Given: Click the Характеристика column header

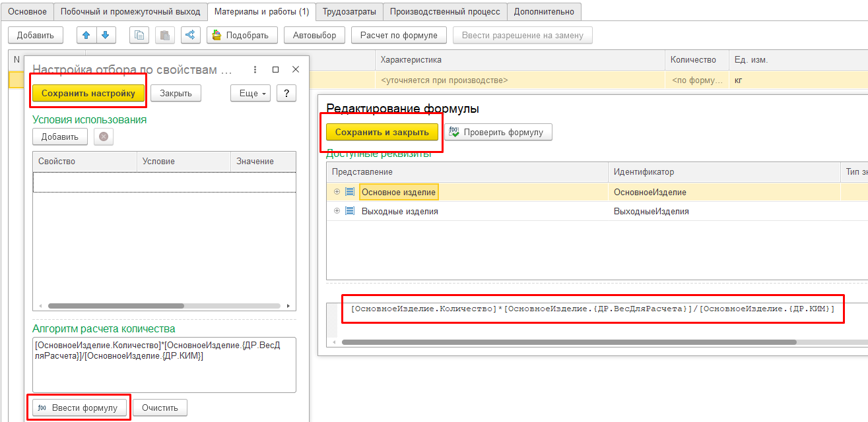Looking at the screenshot, I should coord(520,60).
